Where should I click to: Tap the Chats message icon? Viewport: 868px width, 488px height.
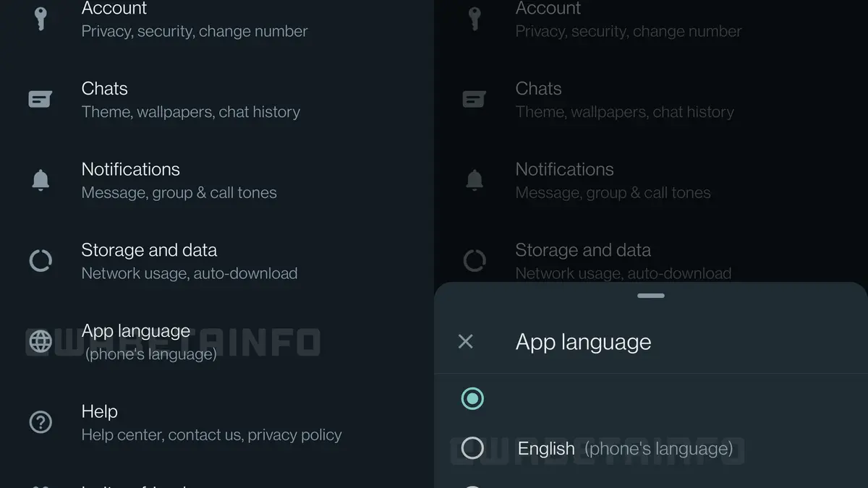[x=41, y=100]
